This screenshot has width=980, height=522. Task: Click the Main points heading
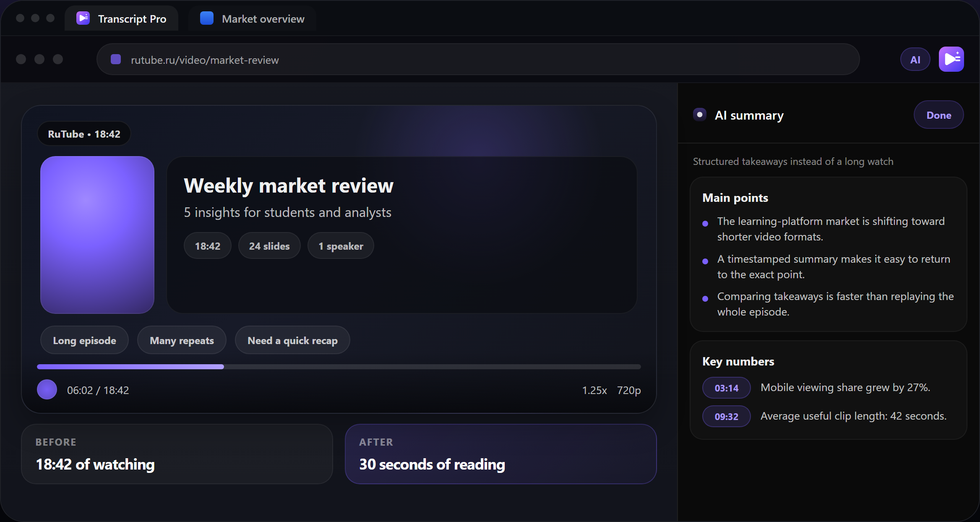point(735,198)
